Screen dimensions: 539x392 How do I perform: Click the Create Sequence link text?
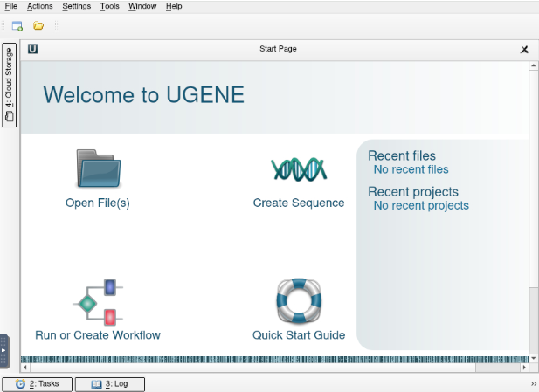299,203
